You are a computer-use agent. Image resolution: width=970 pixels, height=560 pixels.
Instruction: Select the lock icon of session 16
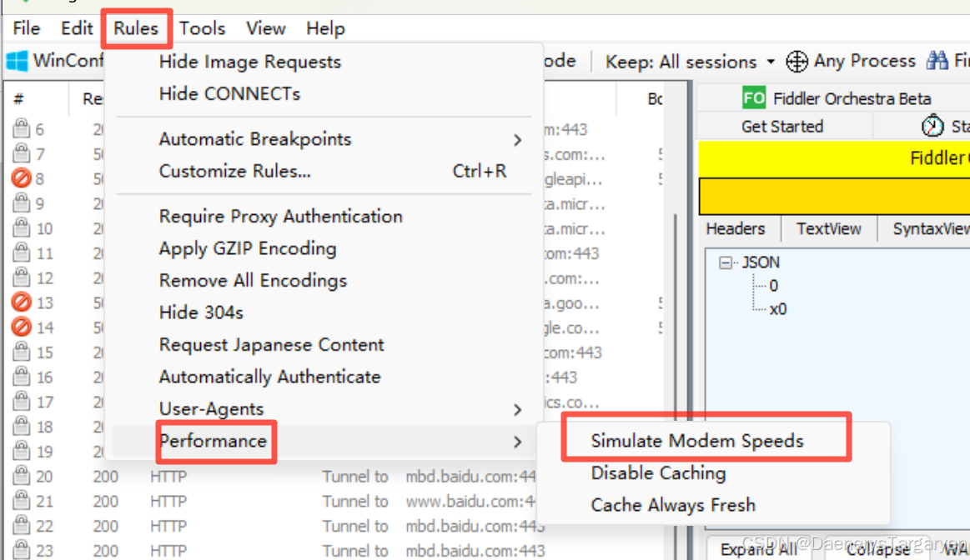pyautogui.click(x=21, y=377)
